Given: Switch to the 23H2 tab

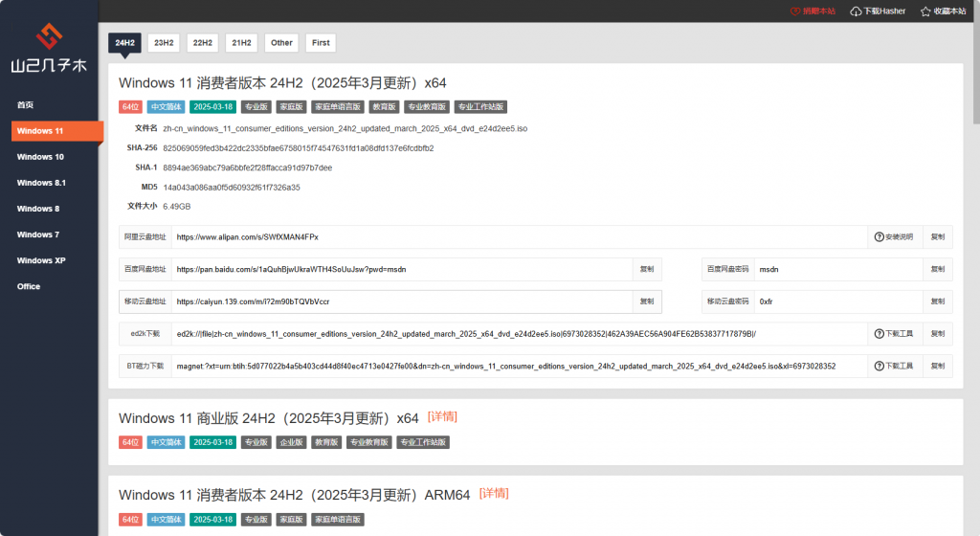Looking at the screenshot, I should point(164,42).
